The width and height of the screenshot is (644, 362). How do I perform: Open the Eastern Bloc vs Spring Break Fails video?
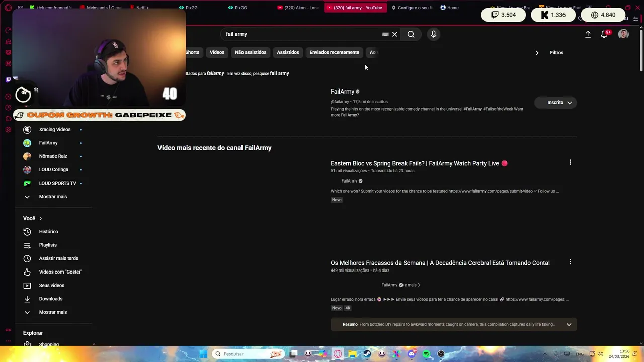click(x=415, y=163)
